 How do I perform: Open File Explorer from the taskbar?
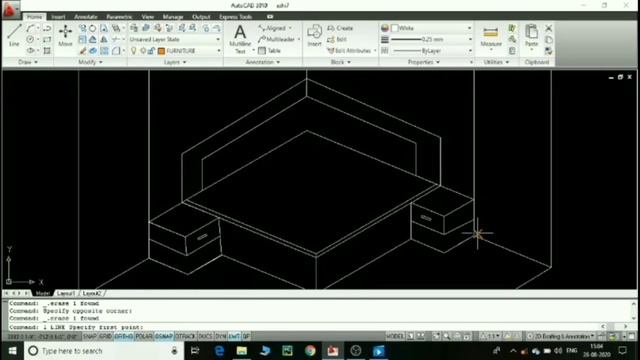pos(242,351)
